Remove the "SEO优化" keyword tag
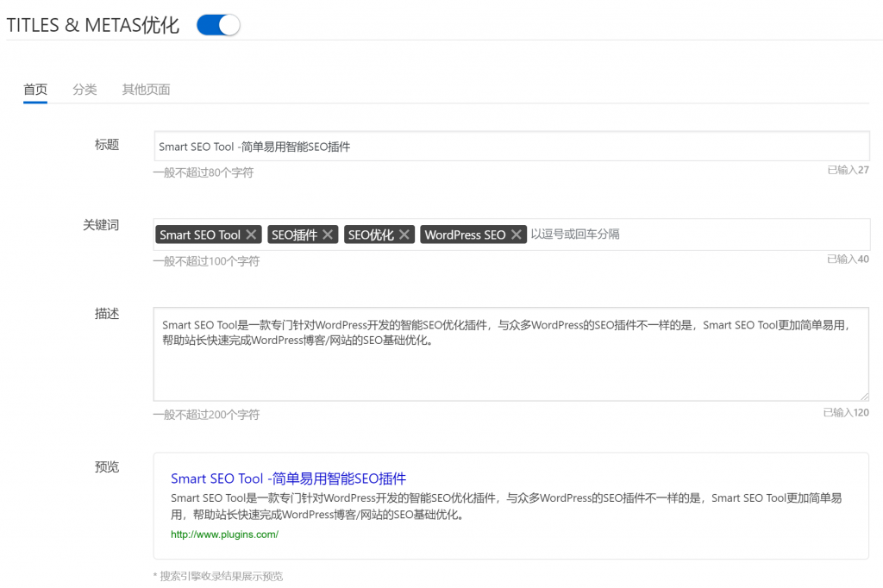 (403, 234)
